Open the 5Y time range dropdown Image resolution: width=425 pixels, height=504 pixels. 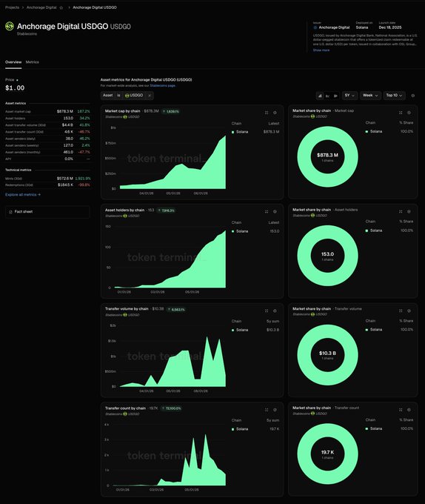coord(349,96)
